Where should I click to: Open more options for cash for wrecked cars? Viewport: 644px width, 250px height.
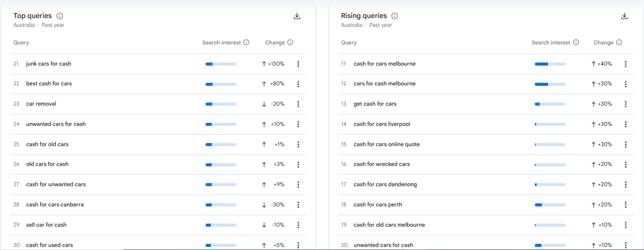tap(626, 165)
